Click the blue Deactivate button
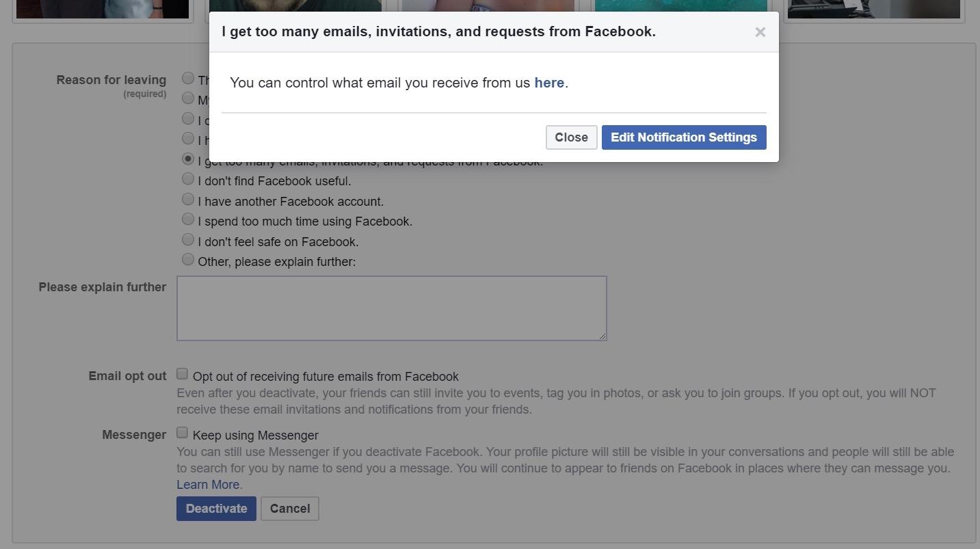Screen dimensions: 980x549 pos(216,509)
